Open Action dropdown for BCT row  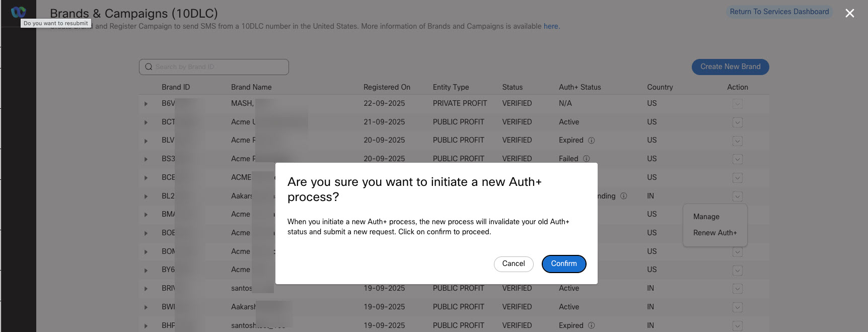click(738, 122)
